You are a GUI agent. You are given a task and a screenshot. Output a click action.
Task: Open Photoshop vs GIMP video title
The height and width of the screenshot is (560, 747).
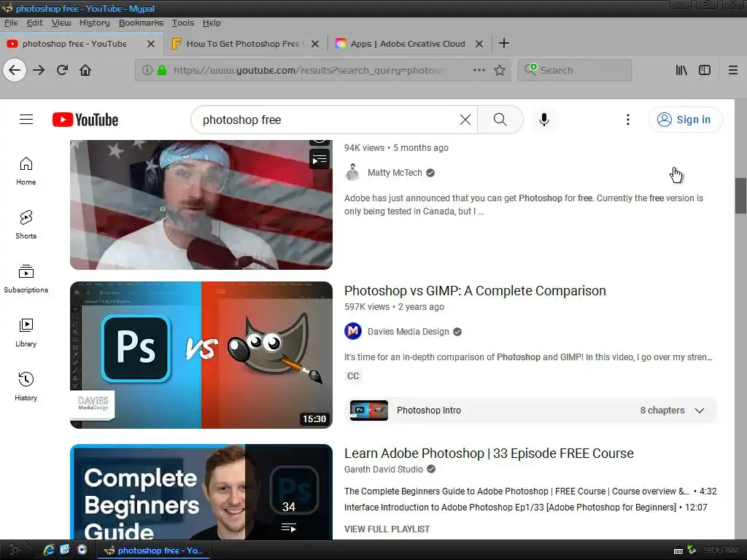point(475,290)
